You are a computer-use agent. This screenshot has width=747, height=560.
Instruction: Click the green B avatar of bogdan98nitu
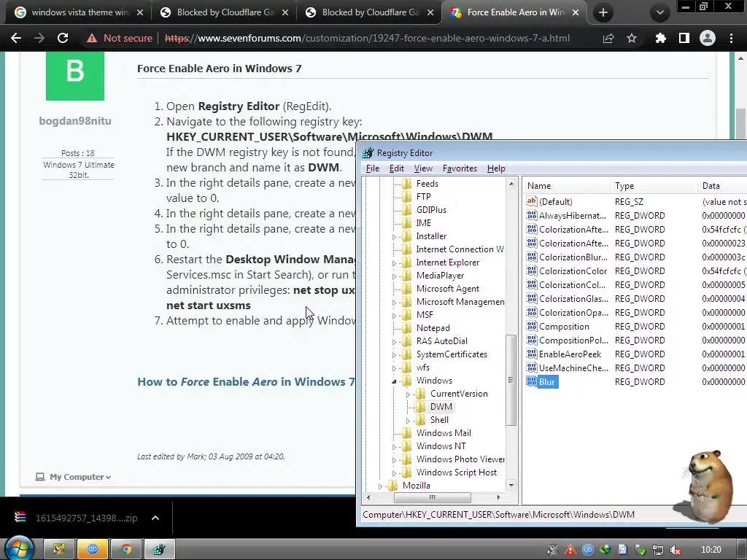tap(75, 76)
